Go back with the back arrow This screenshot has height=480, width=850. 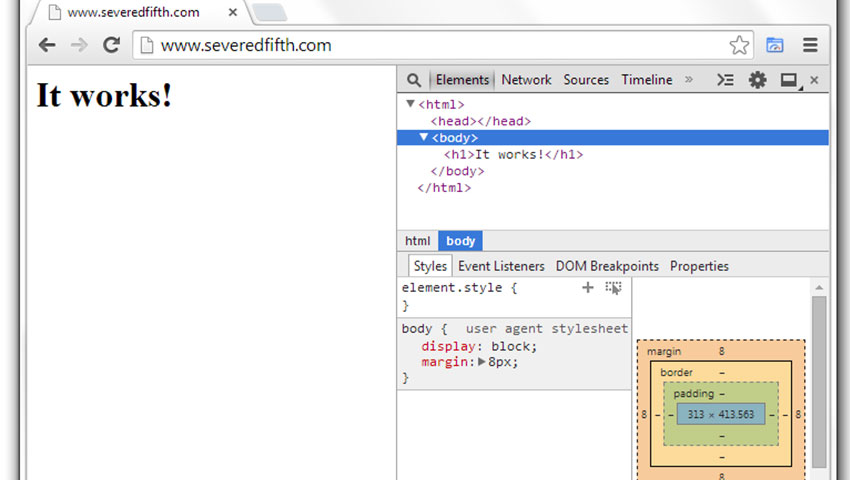click(47, 45)
